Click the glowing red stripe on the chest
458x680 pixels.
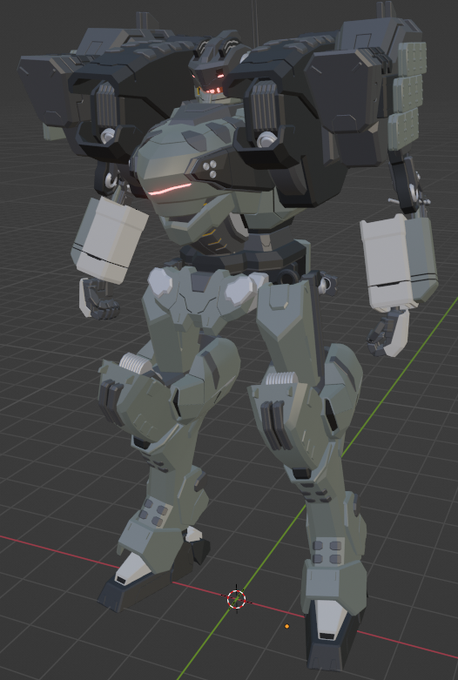point(170,189)
